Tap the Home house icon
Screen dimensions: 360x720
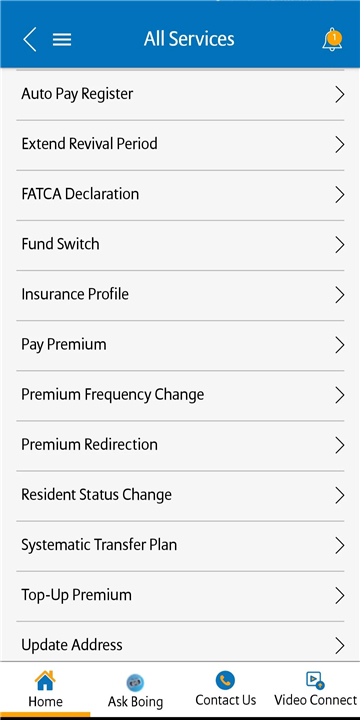(45, 681)
